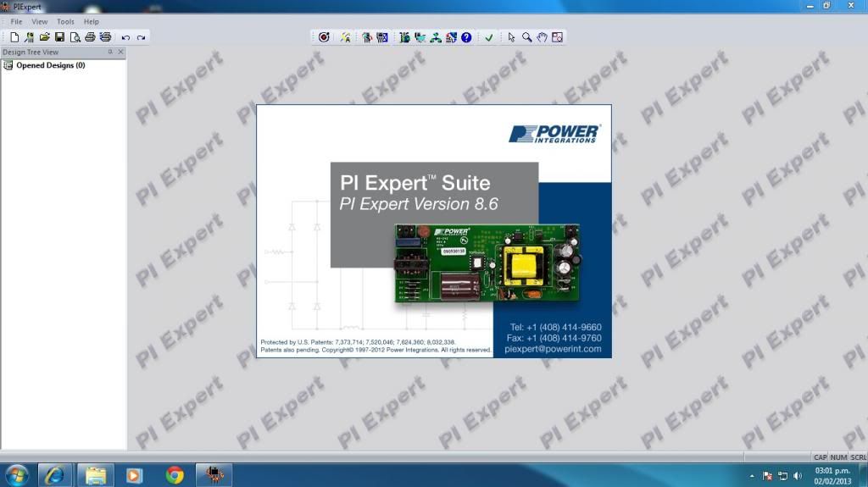Click the red target optimization icon
Screen dimensions: 868x487
[324, 37]
